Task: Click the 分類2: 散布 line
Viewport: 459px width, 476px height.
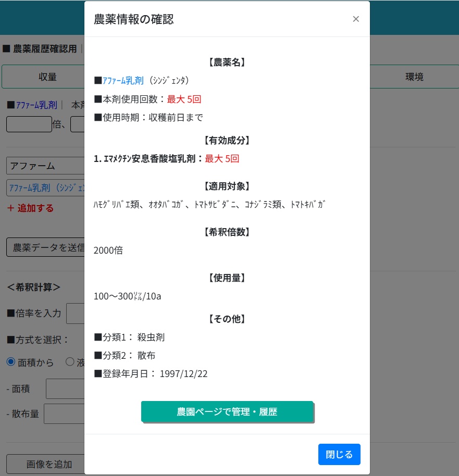Action: [125, 355]
